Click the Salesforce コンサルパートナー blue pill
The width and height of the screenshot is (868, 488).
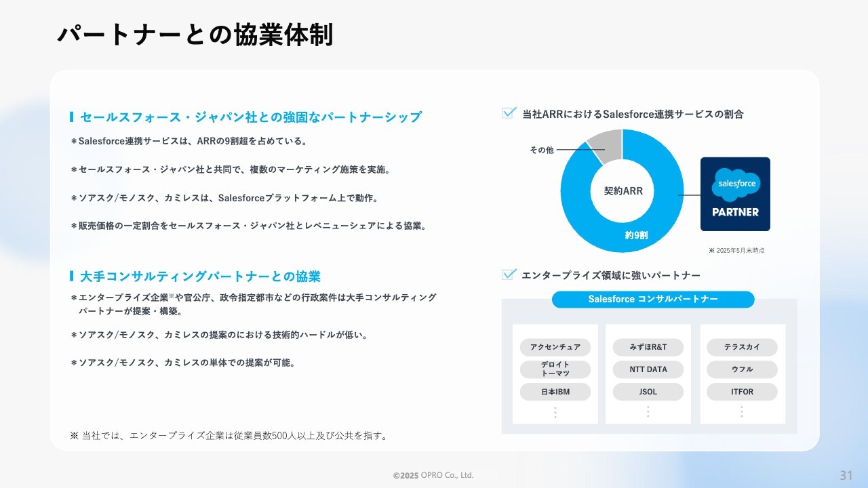[653, 299]
